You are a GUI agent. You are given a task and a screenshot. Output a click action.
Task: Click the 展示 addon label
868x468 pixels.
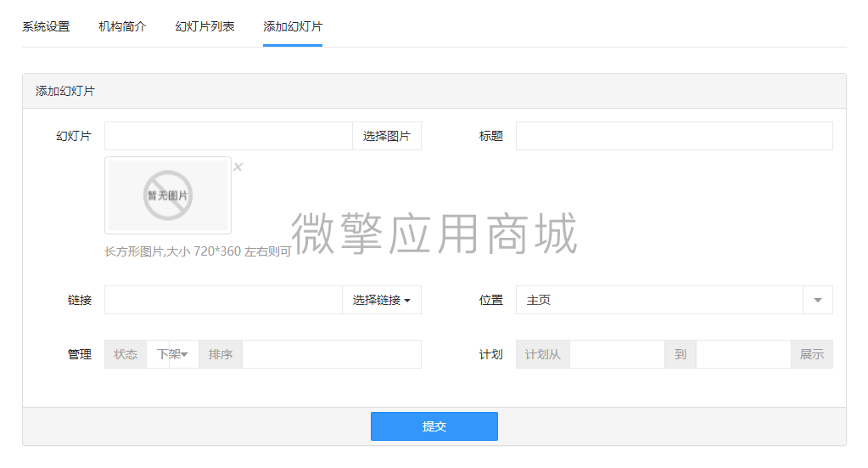point(812,354)
